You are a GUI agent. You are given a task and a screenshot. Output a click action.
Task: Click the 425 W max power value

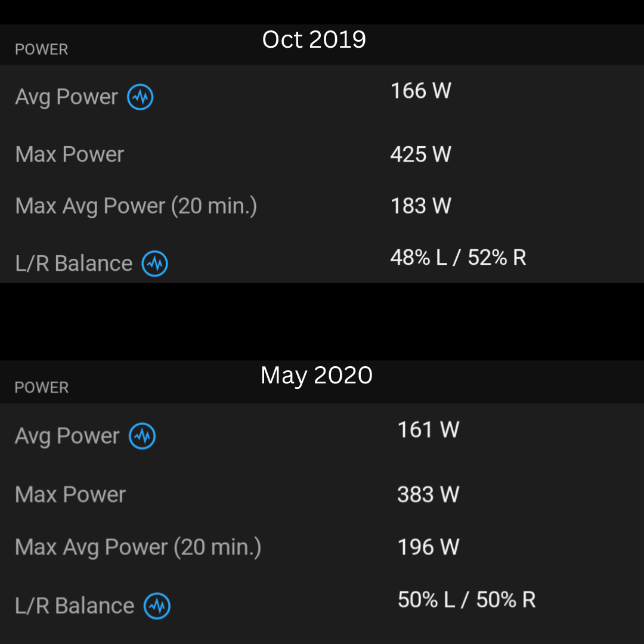tap(420, 154)
